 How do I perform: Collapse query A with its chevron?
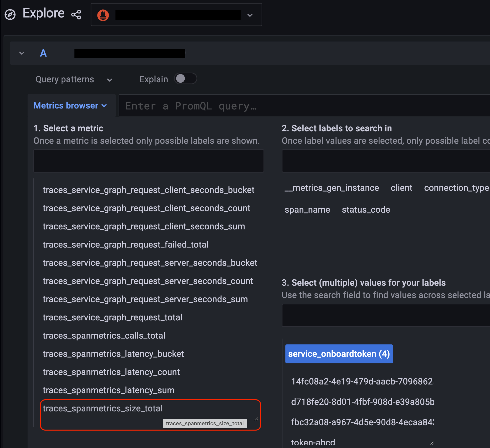(21, 53)
